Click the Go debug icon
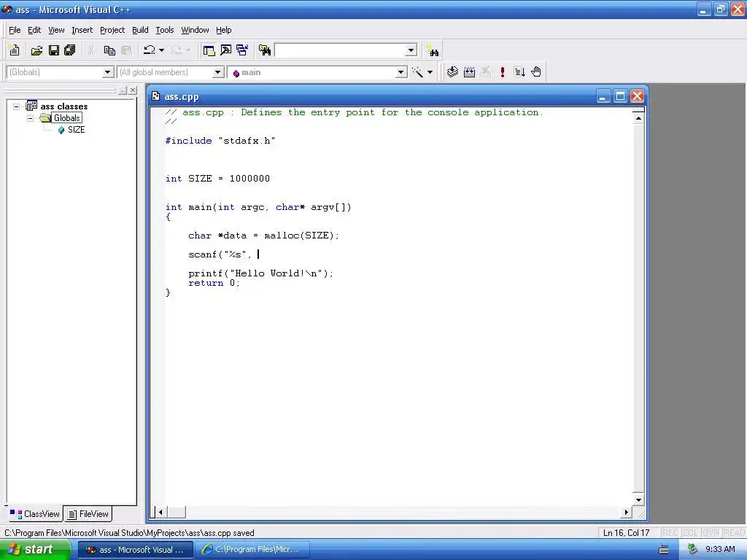Viewport: 747px width, 560px height. pyautogui.click(x=519, y=72)
